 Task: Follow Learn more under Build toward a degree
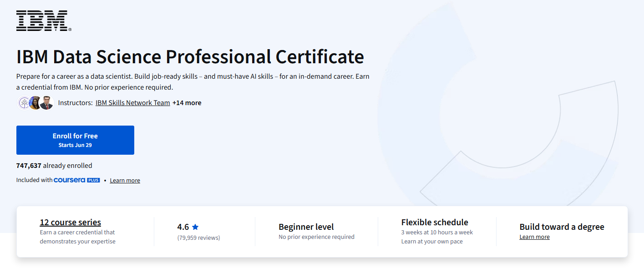point(534,237)
